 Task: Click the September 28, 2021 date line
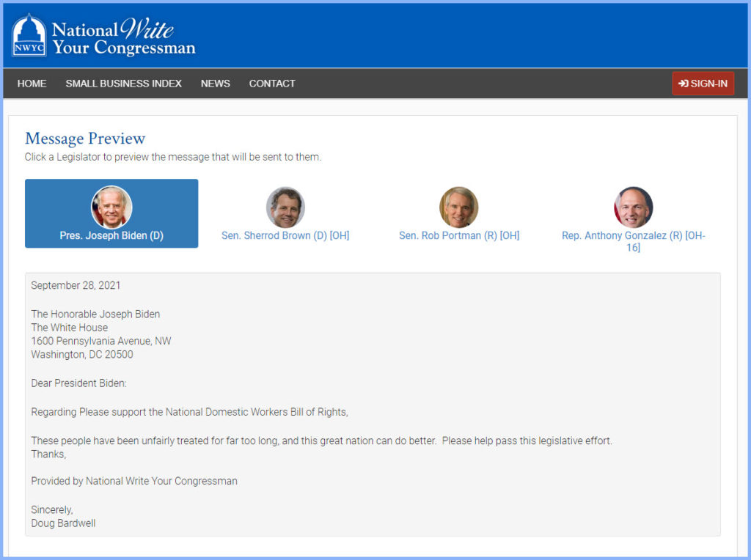(76, 286)
